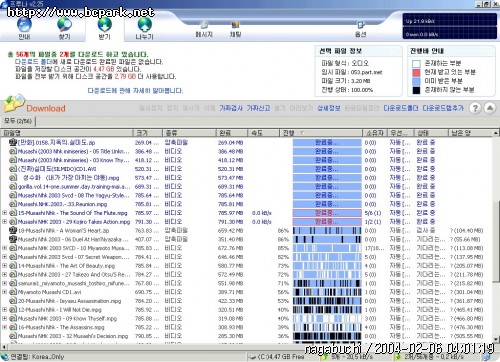Select the (진짜)실미도(SILMIDO)CD1.AVI row
This screenshot has height=362, width=500.
[x=246, y=169]
